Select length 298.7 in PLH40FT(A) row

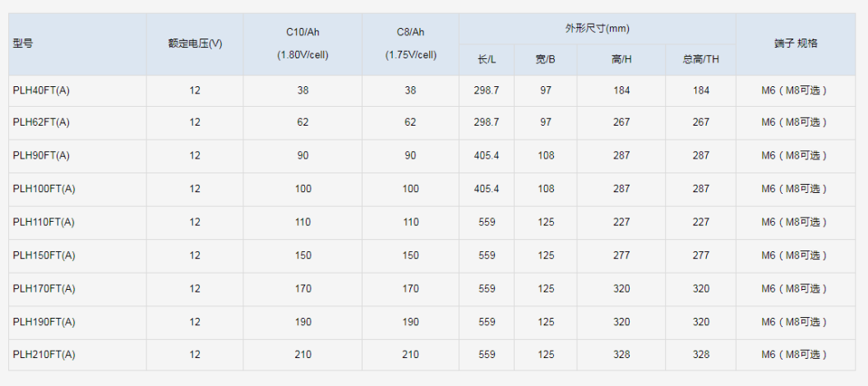487,90
